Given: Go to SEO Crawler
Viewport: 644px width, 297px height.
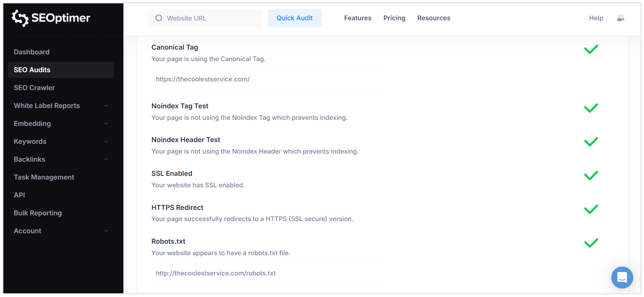Looking at the screenshot, I should click(34, 88).
